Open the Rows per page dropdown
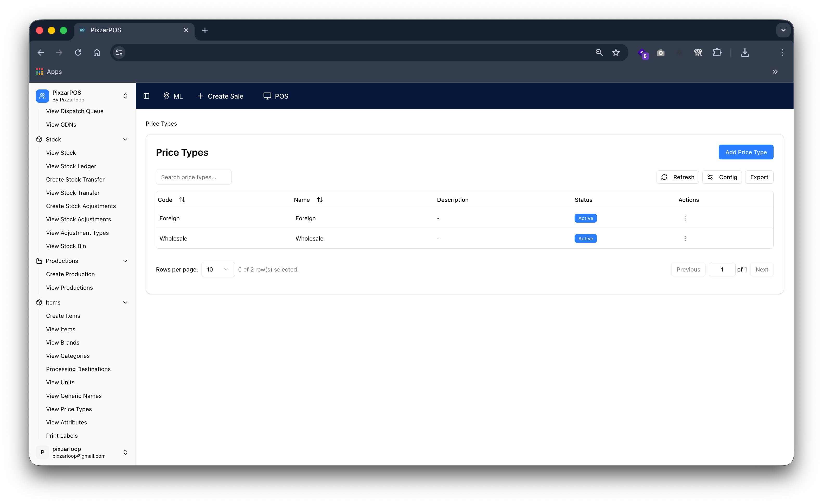Viewport: 823px width, 504px height. coord(217,269)
